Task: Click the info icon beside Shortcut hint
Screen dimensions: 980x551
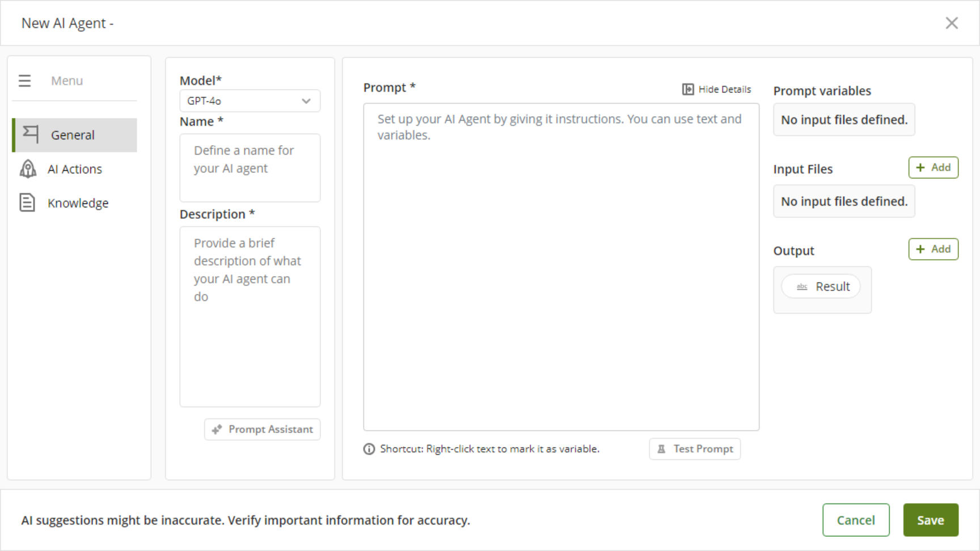Action: [x=369, y=449]
